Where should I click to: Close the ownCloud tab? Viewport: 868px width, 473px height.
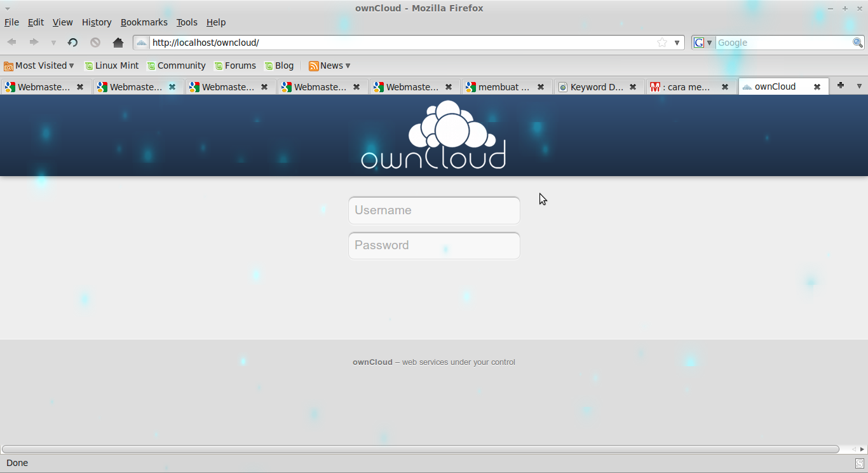(x=817, y=87)
